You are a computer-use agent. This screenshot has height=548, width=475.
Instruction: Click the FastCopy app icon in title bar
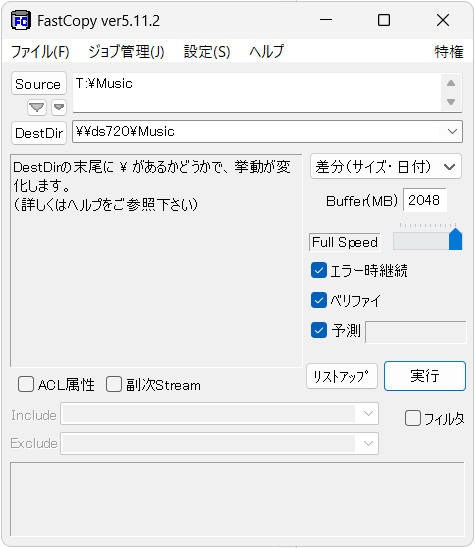tap(21, 21)
